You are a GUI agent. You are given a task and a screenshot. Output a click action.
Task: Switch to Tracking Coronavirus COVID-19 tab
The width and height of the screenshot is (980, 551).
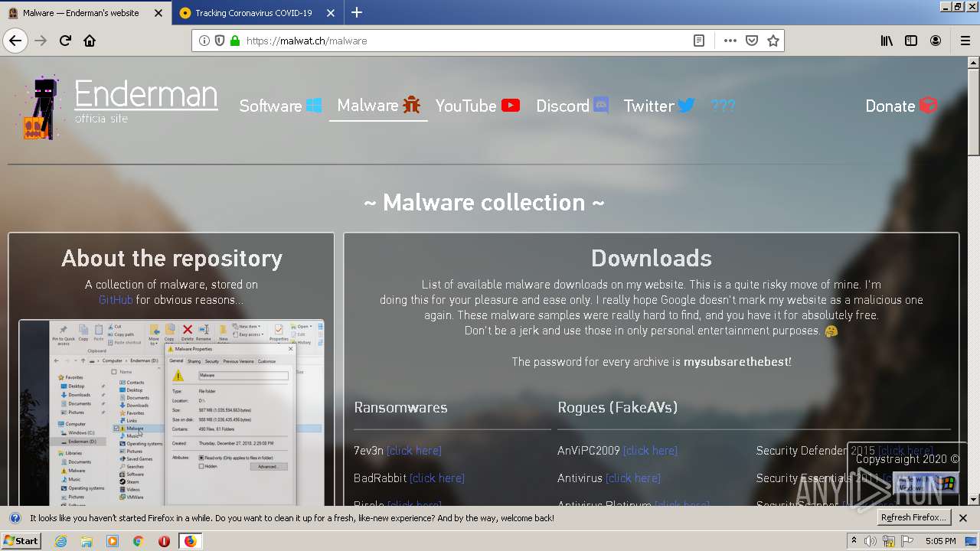click(253, 13)
